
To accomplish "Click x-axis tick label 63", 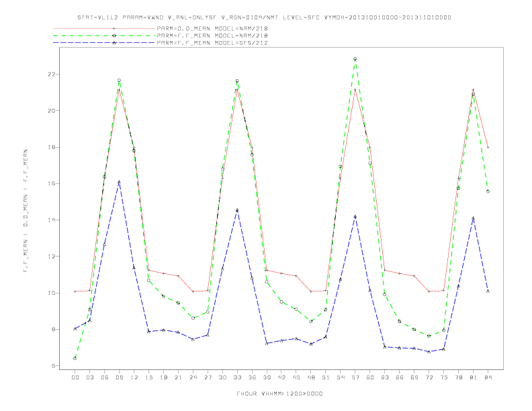I will coord(385,377).
